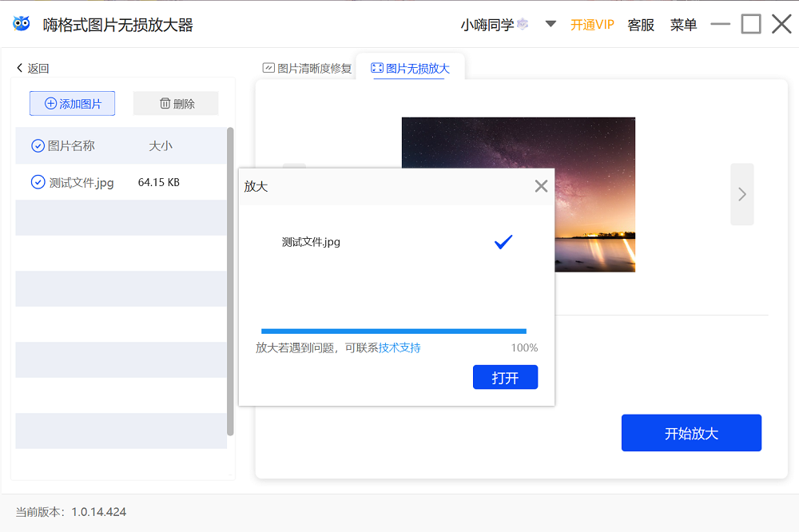This screenshot has height=532, width=799.
Task: Open the account dropdown arrow
Action: click(x=551, y=24)
